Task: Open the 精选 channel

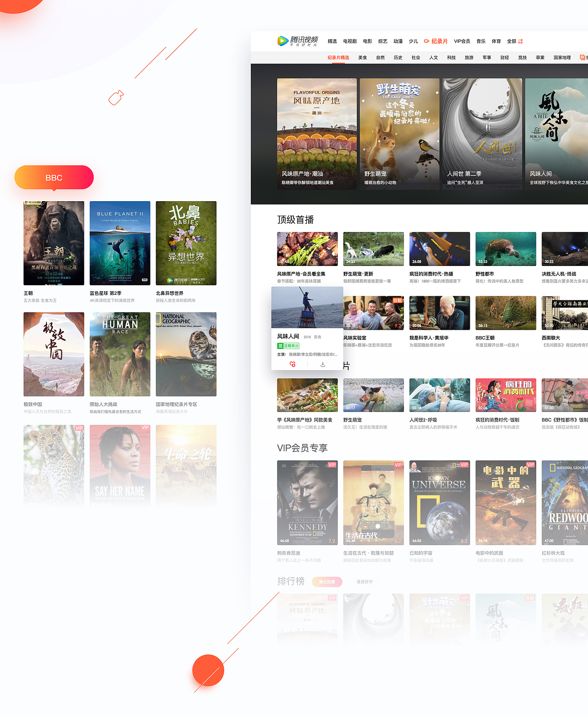Action: tap(332, 41)
